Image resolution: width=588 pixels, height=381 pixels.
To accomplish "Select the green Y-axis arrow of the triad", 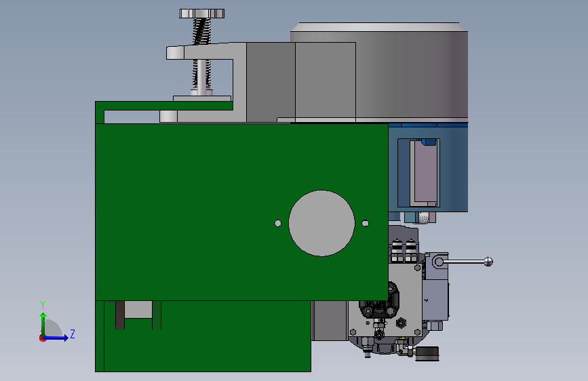I will click(43, 324).
